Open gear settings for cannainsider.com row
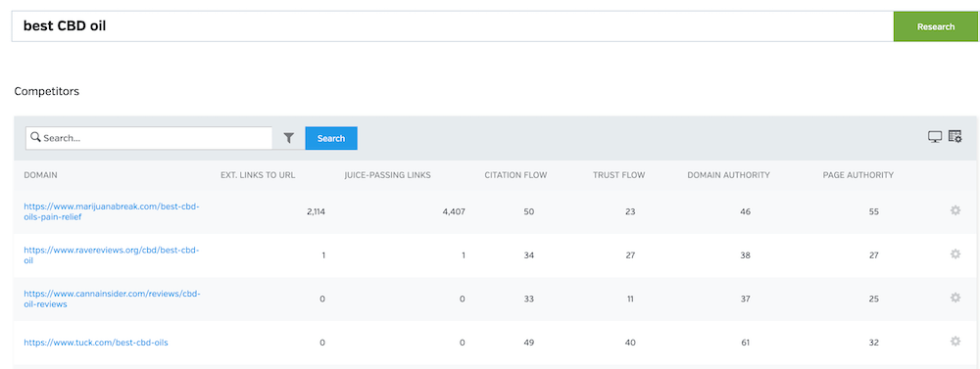Image resolution: width=980 pixels, height=369 pixels. click(x=955, y=298)
